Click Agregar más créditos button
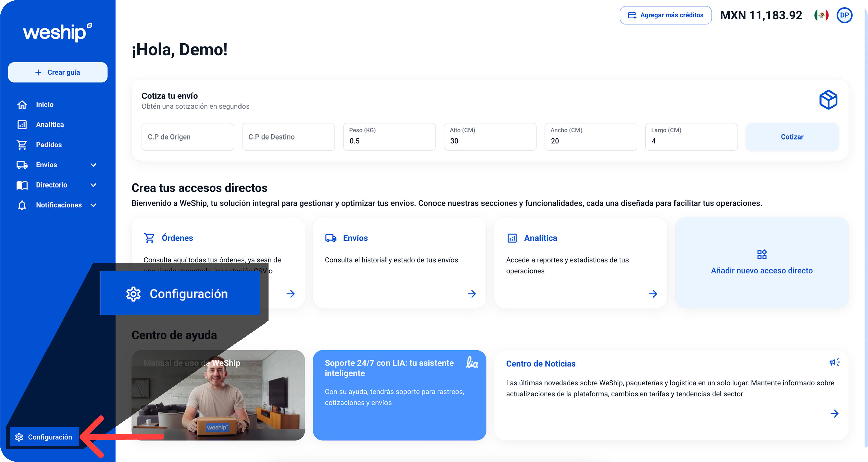 (x=665, y=15)
